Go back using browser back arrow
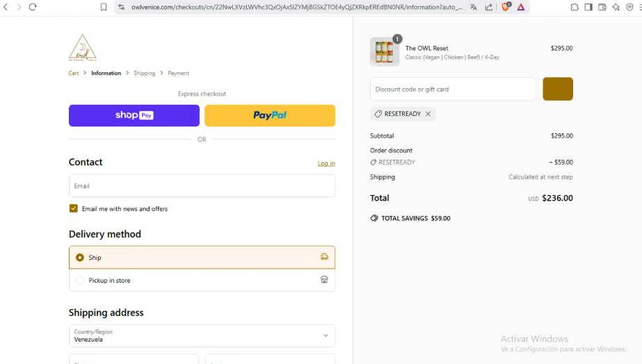The height and width of the screenshot is (364, 642). click(6, 7)
